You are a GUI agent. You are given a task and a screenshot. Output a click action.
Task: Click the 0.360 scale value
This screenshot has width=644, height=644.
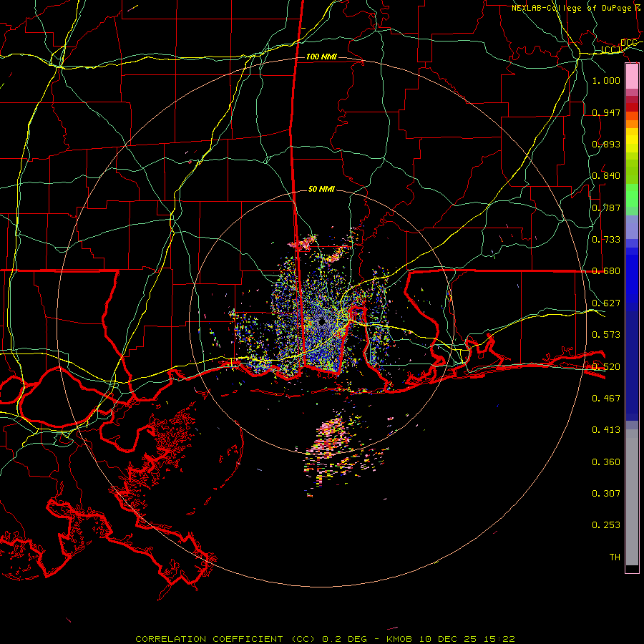click(x=606, y=462)
